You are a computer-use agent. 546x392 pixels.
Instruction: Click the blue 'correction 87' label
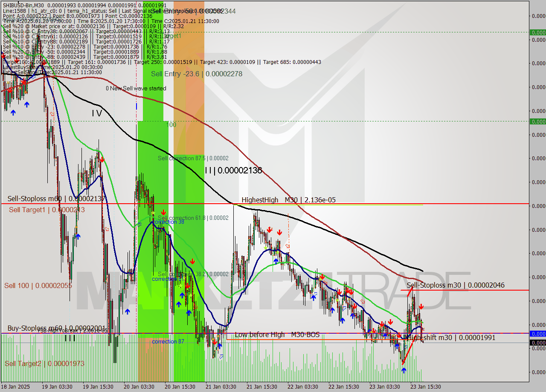[168, 341]
